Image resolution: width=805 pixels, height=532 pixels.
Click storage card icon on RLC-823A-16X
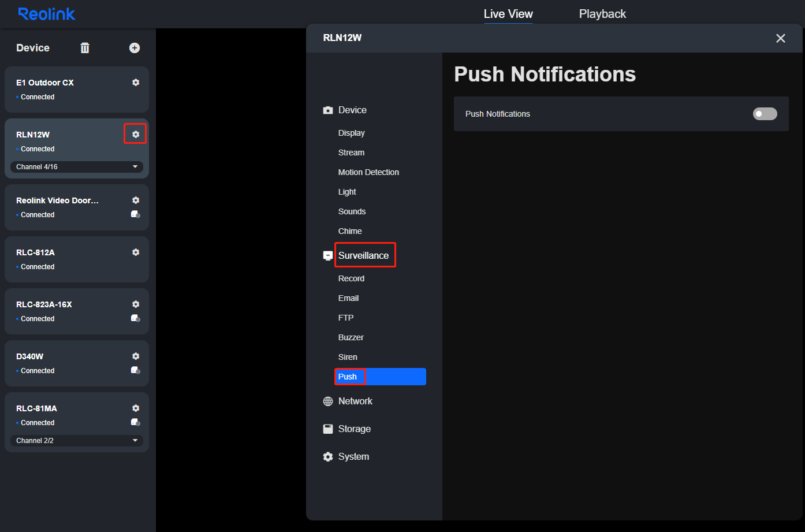point(136,318)
